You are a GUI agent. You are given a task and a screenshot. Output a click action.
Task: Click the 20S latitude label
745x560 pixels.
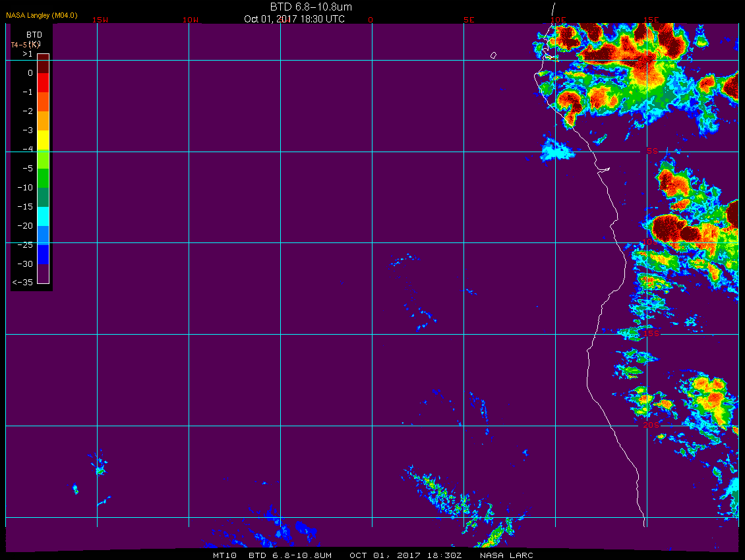click(651, 425)
